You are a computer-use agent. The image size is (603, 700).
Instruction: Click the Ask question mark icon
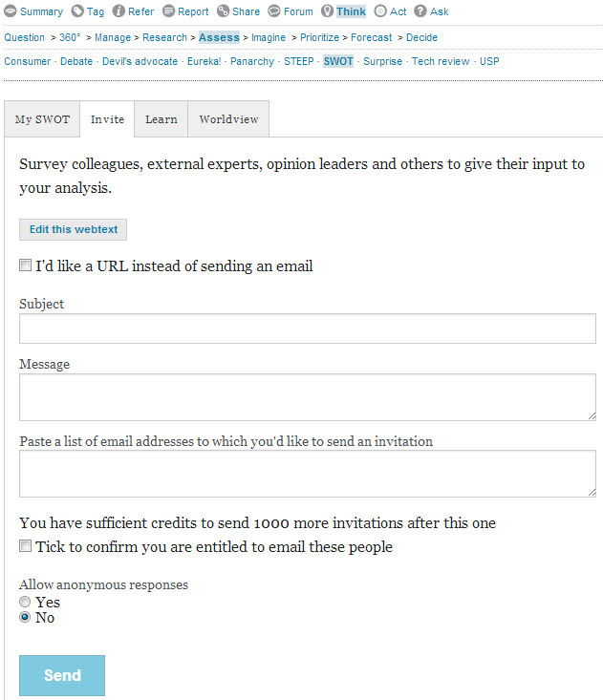click(420, 11)
